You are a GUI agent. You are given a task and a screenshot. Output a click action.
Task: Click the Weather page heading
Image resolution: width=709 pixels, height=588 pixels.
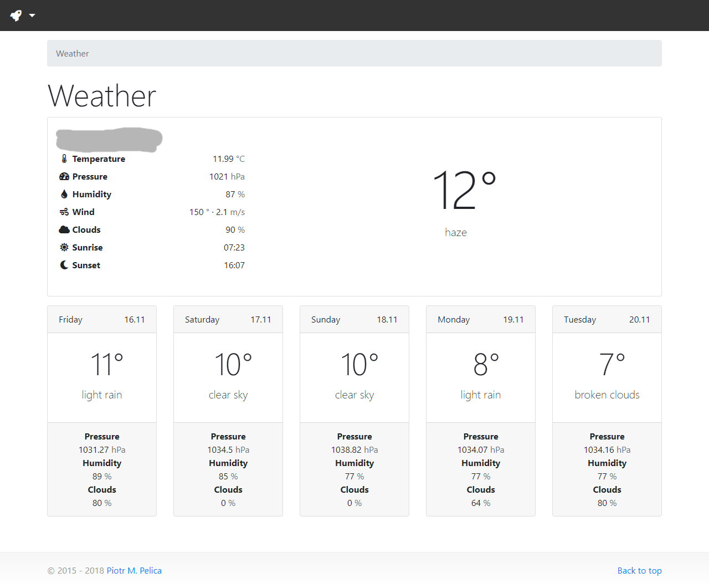(102, 96)
